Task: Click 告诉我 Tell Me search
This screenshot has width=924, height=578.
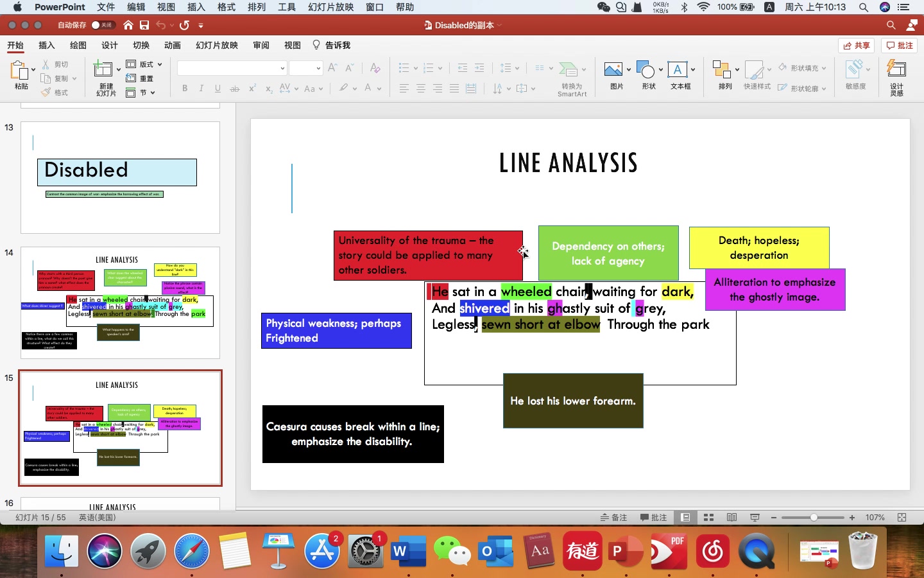Action: pyautogui.click(x=331, y=45)
